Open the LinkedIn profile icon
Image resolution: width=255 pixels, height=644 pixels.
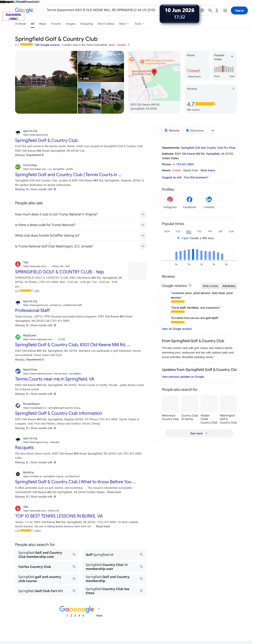click(209, 200)
